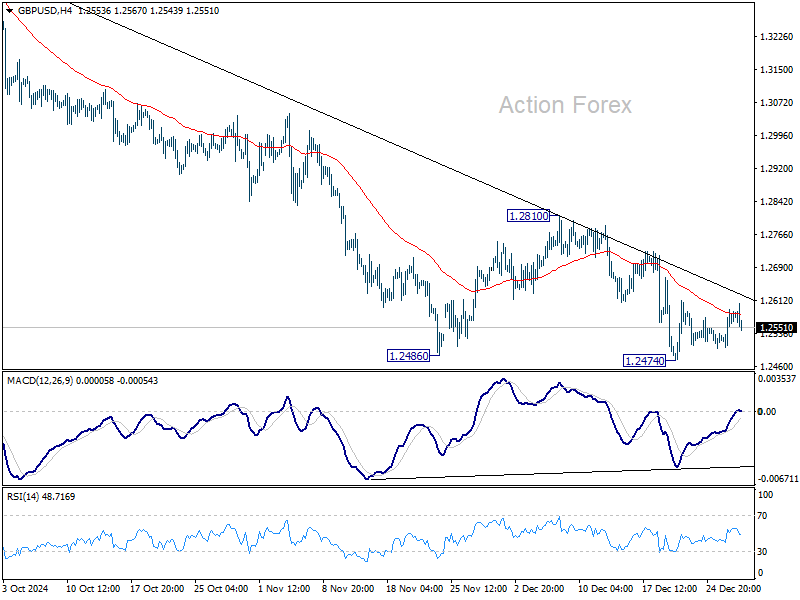
Task: Click the 1.32260 price axis value
Action: pyautogui.click(x=777, y=37)
